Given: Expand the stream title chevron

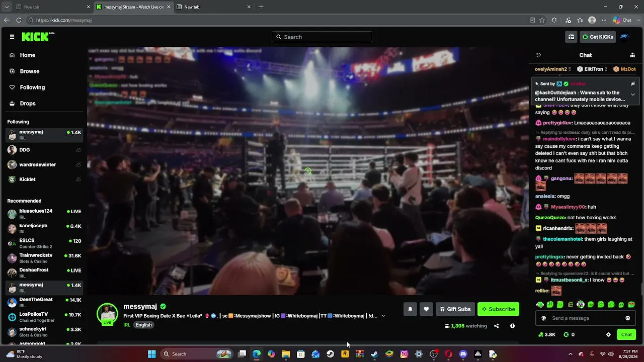Looking at the screenshot, I should pos(383,316).
